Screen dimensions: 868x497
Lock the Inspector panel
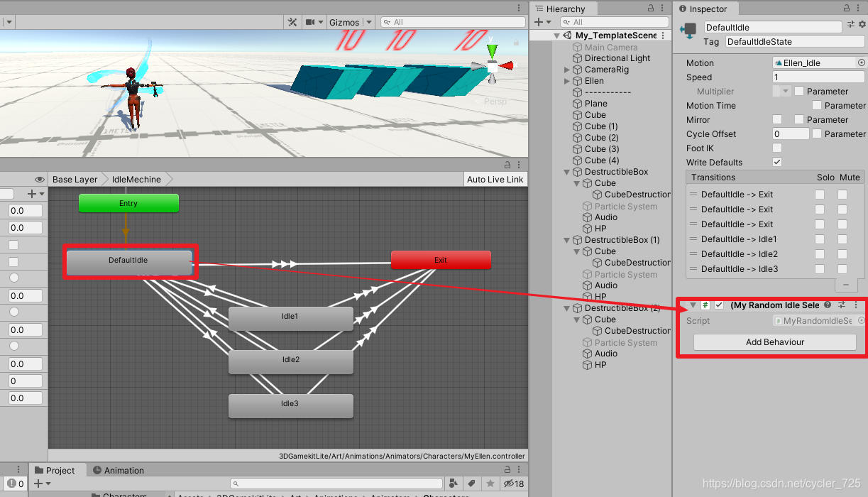(x=848, y=8)
